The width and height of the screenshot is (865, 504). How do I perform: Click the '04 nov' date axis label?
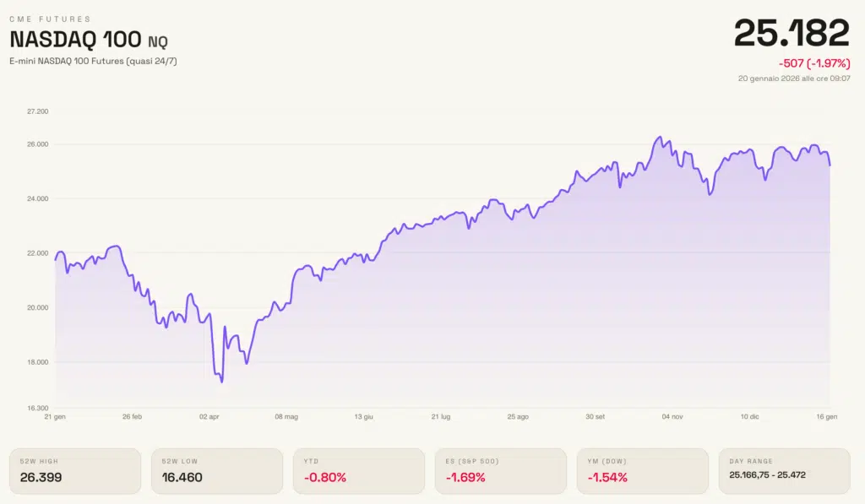(672, 417)
